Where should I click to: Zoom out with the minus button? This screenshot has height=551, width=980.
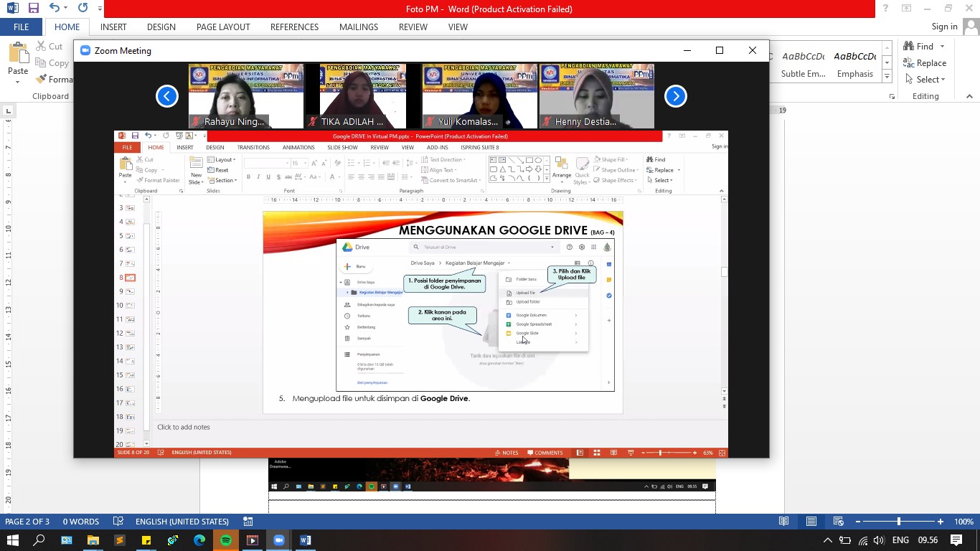pos(857,522)
